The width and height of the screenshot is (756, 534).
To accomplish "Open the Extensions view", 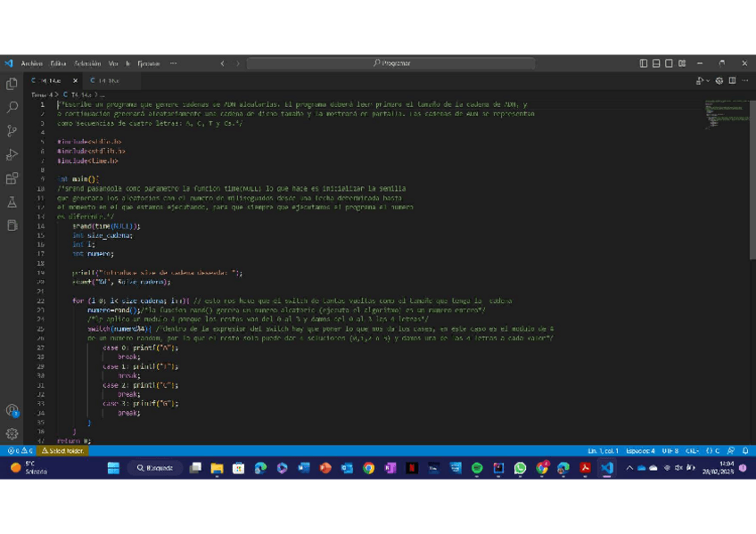I will 12,178.
